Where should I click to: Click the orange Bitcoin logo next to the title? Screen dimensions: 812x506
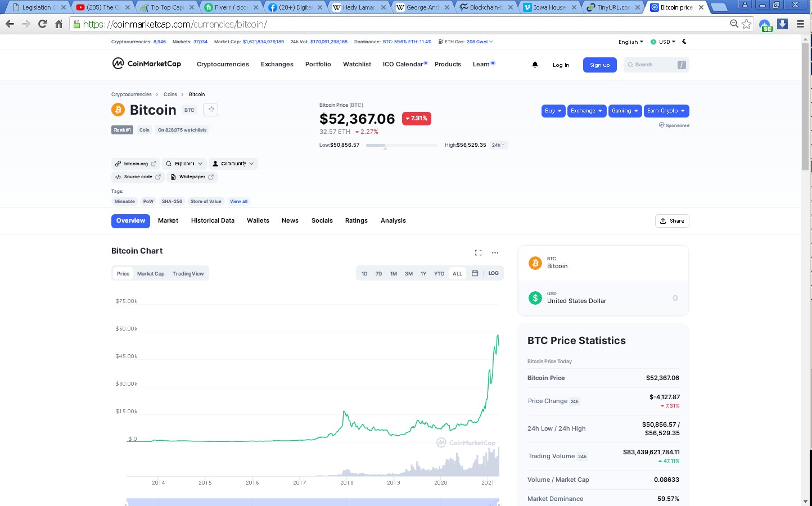pyautogui.click(x=118, y=110)
